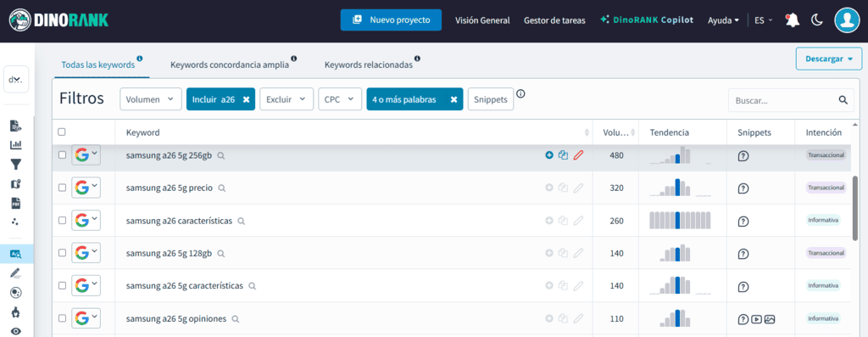The width and height of the screenshot is (868, 337).
Task: Select all keywords header checkbox
Action: coord(62,132)
